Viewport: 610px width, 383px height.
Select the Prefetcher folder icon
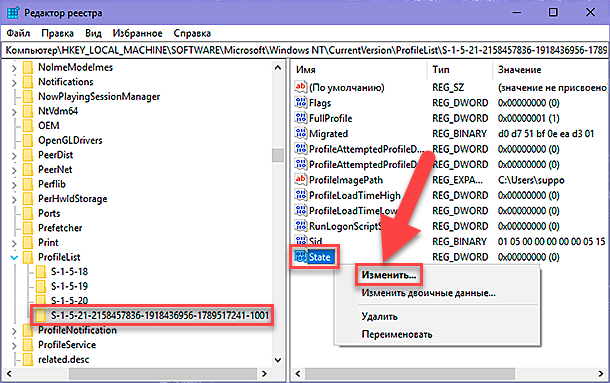point(28,228)
